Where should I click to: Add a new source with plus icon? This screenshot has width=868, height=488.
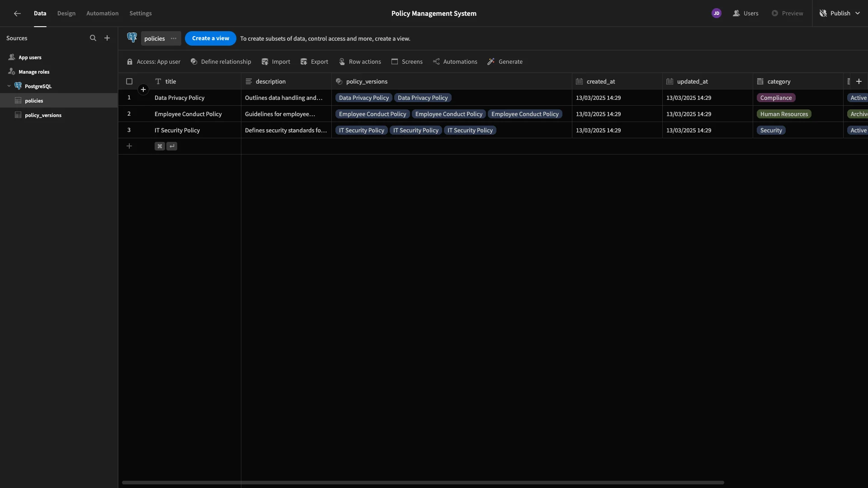(x=107, y=38)
